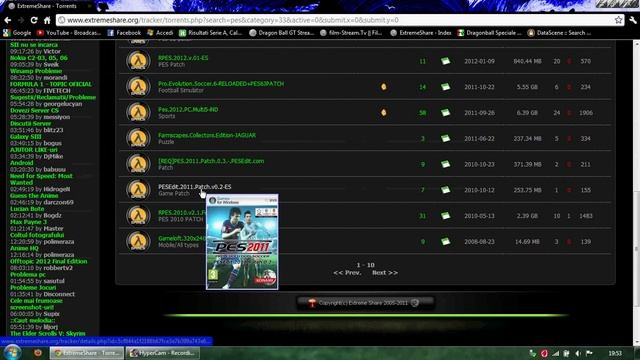The width and height of the screenshot is (640, 360).
Task: Go to the Next >> results page
Action: (x=384, y=273)
